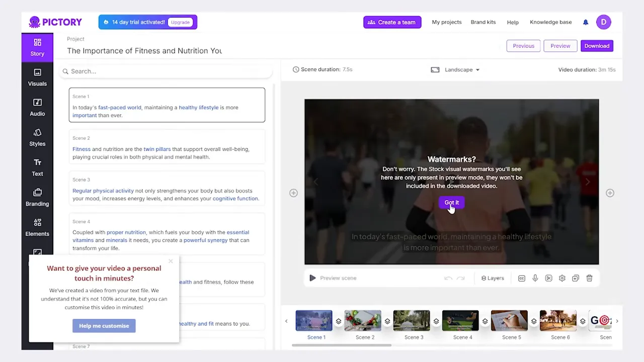Select the Scene 5 thumbnail

coord(509,321)
